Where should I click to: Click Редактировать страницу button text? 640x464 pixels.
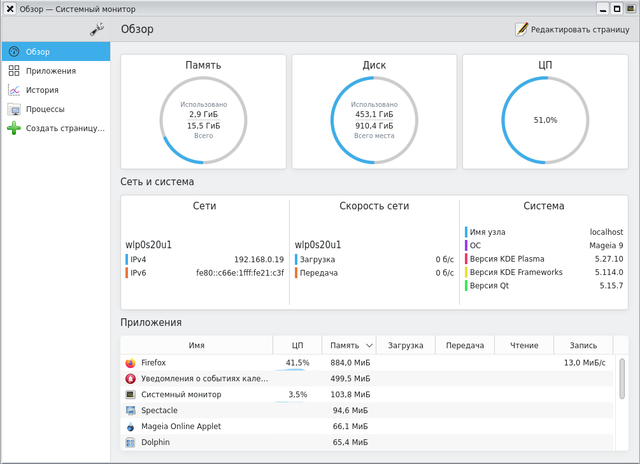580,30
